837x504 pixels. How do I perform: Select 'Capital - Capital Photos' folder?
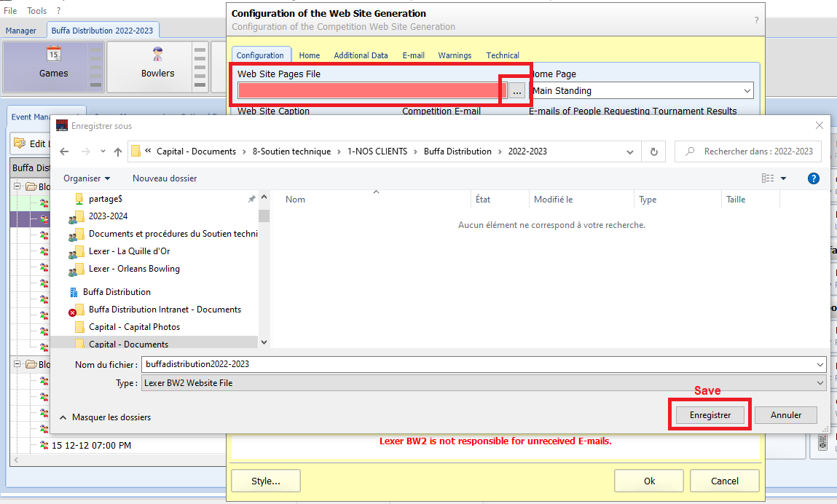(x=134, y=327)
